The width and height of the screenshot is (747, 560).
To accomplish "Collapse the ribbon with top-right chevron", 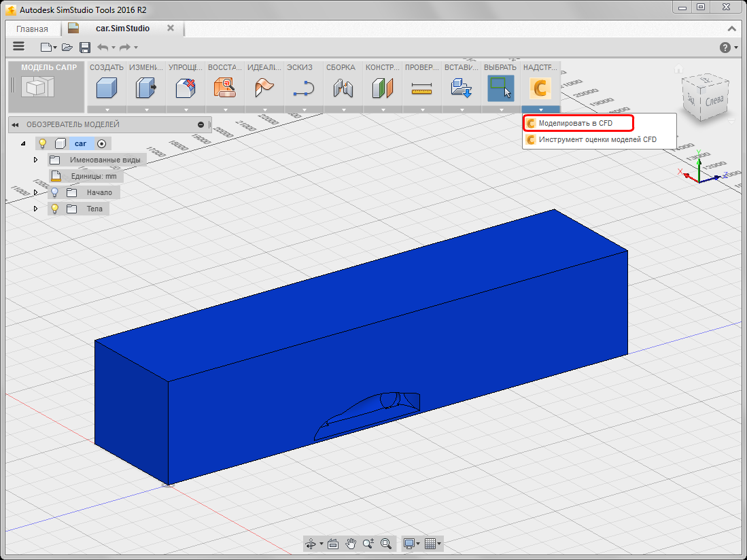I will pos(732,29).
